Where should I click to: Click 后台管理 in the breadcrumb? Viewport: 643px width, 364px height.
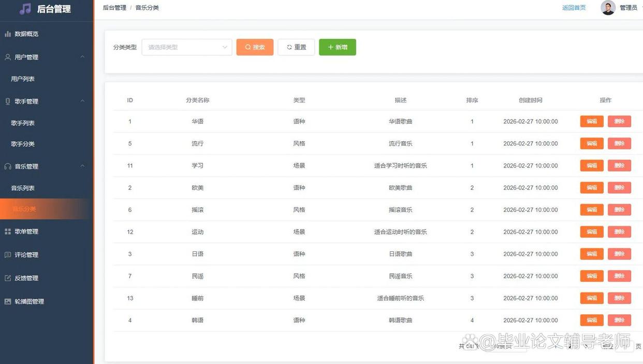tap(114, 8)
